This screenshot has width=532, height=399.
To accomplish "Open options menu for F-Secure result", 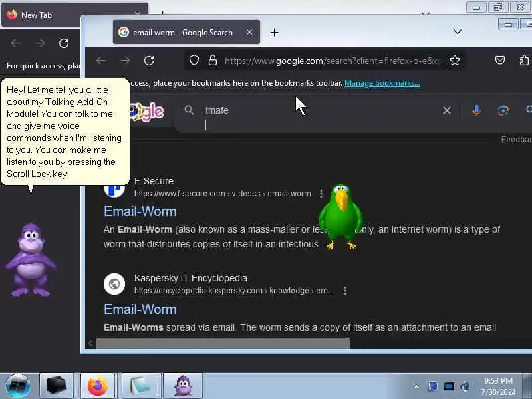I will tap(321, 194).
